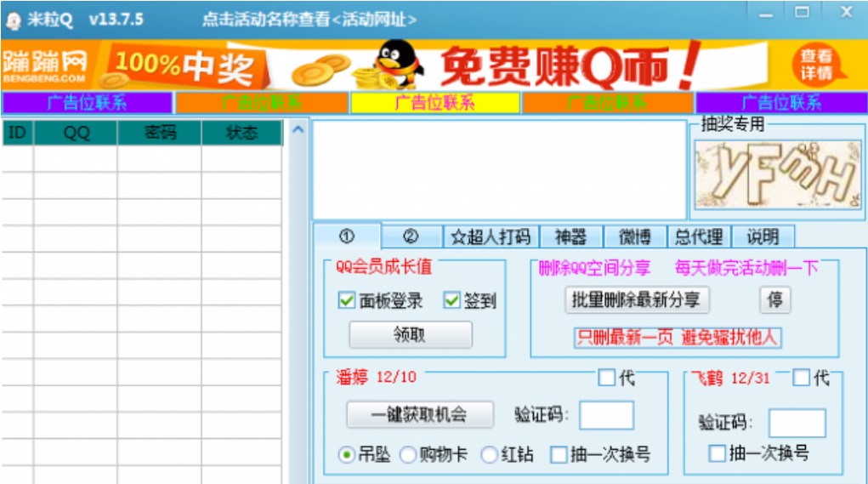Switch to tab ②
The image size is (868, 484).
tap(411, 236)
